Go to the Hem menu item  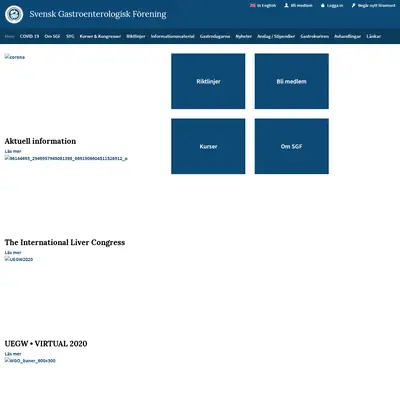(9, 36)
